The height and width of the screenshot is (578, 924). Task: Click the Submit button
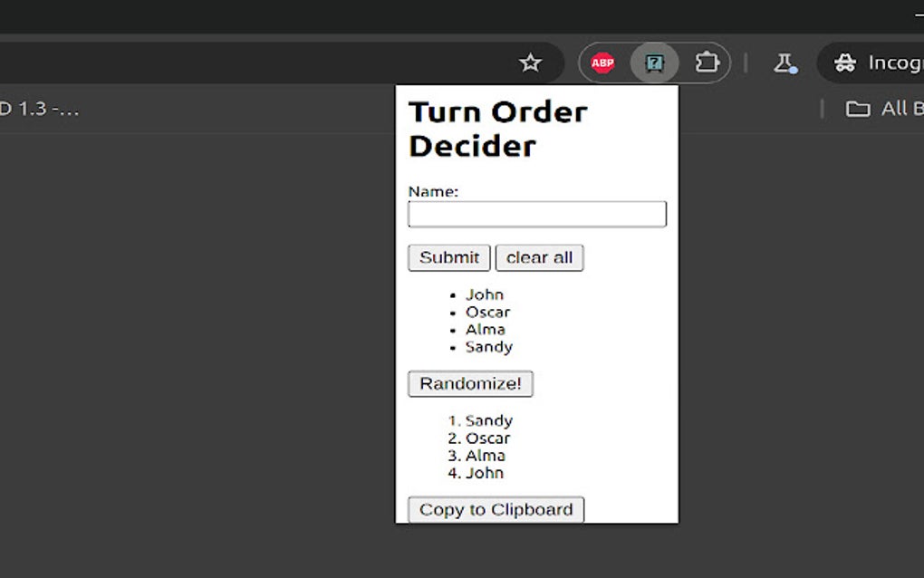[x=448, y=257]
